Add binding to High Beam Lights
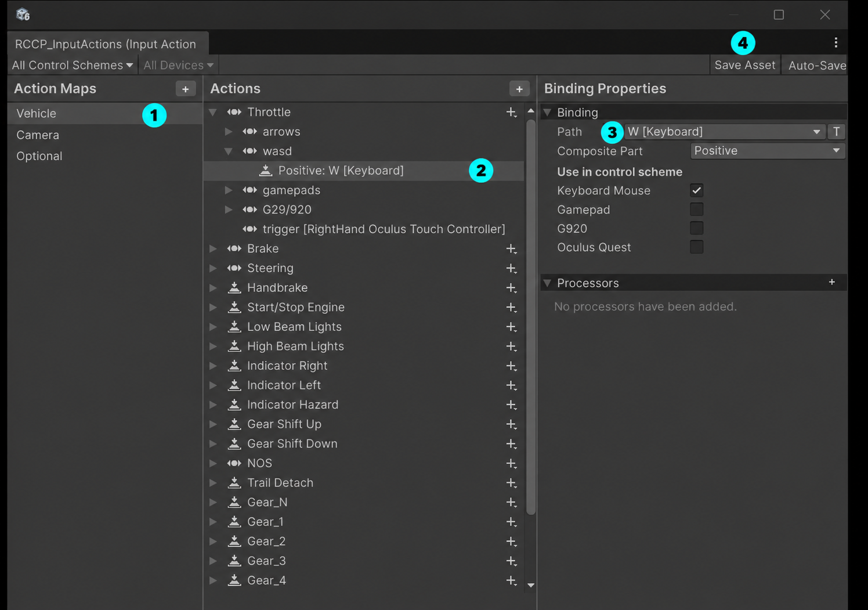The image size is (868, 610). click(x=511, y=346)
